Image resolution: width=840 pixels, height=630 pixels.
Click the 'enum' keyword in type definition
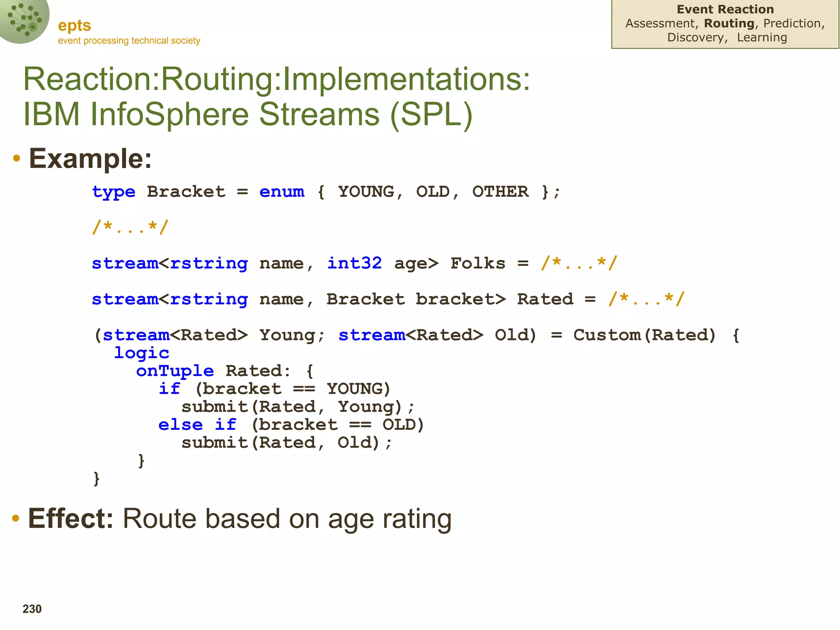click(x=282, y=192)
